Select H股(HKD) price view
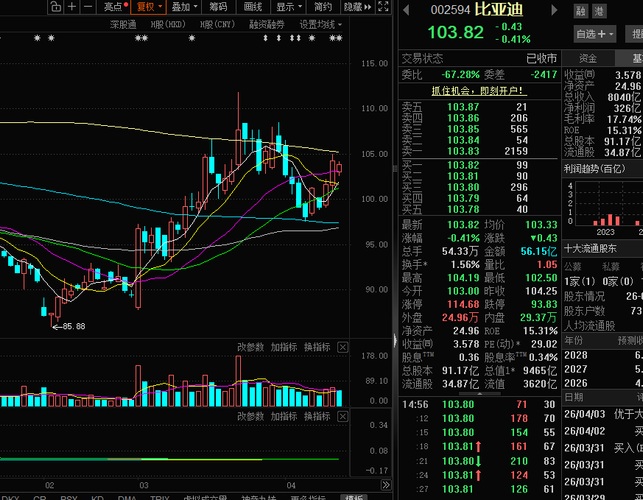 pos(168,25)
